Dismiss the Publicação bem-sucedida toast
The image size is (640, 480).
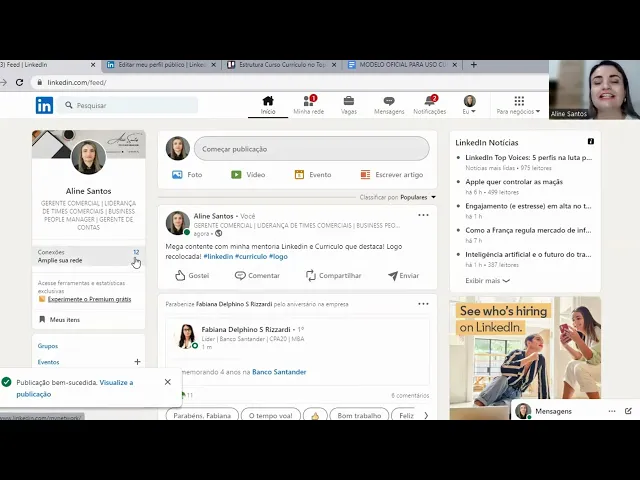(168, 382)
